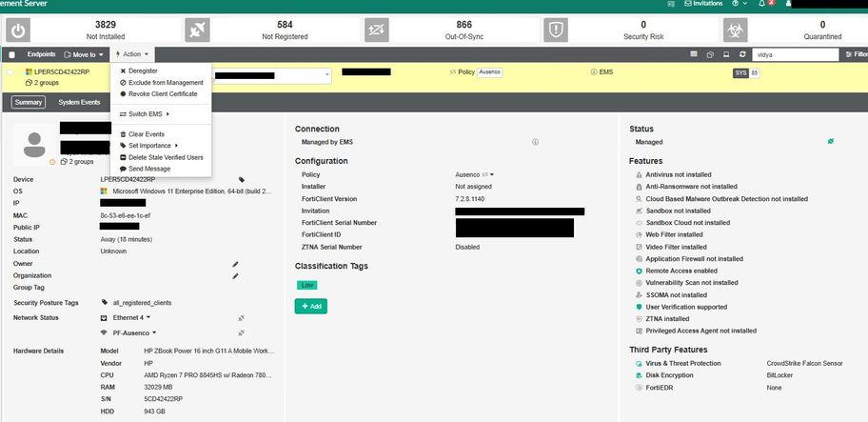This screenshot has width=868, height=422.
Task: Click the Ausenco policy badge in endpoint row
Action: (x=489, y=72)
